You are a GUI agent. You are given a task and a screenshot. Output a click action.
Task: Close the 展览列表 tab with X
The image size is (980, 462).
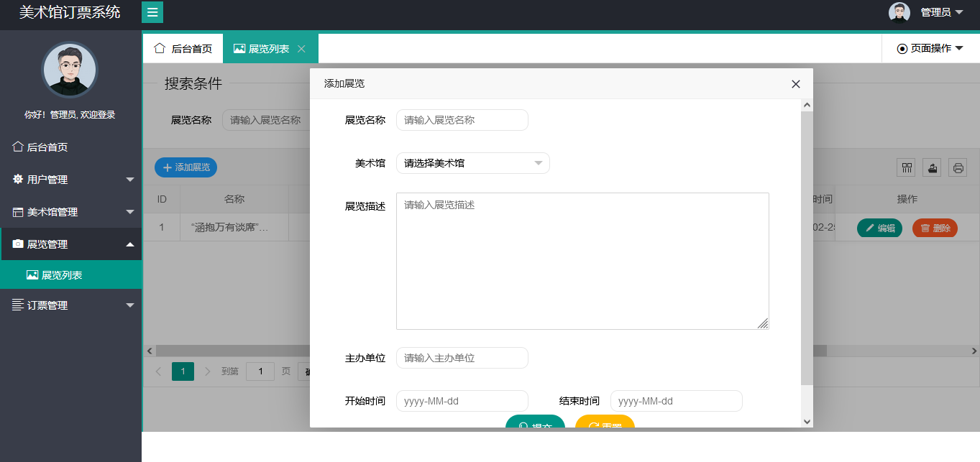(x=301, y=49)
